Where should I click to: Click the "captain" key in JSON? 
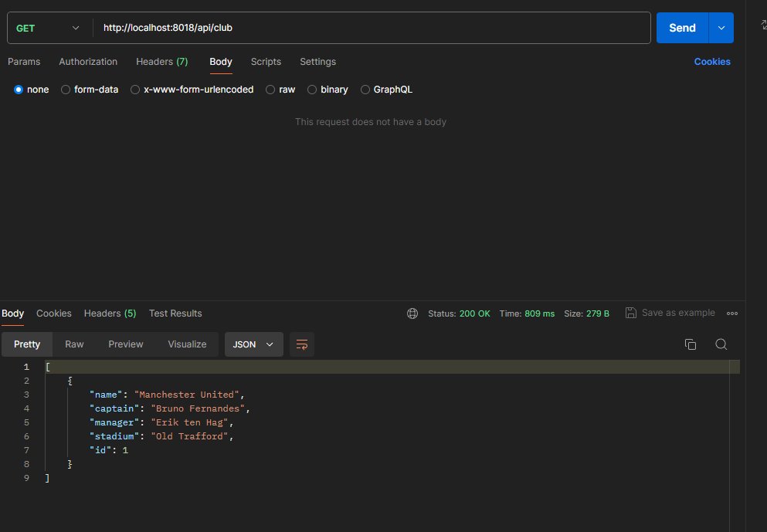pos(114,408)
